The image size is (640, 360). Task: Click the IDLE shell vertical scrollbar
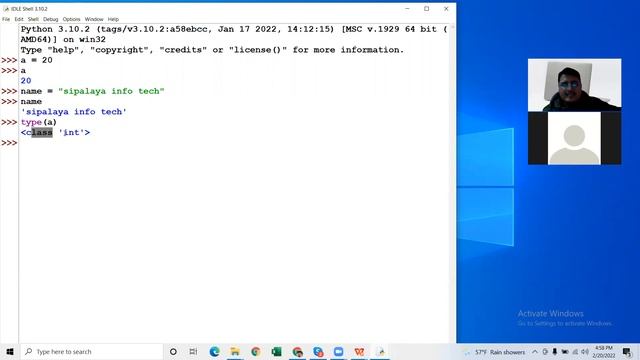pos(452,184)
